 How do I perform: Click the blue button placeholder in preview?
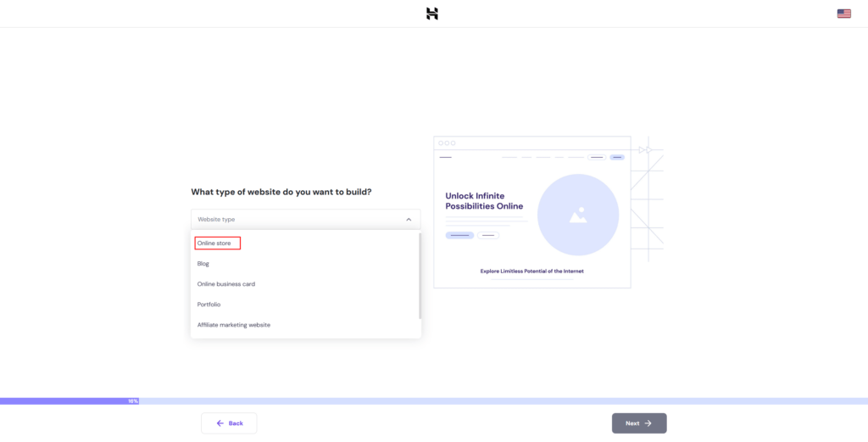point(459,235)
